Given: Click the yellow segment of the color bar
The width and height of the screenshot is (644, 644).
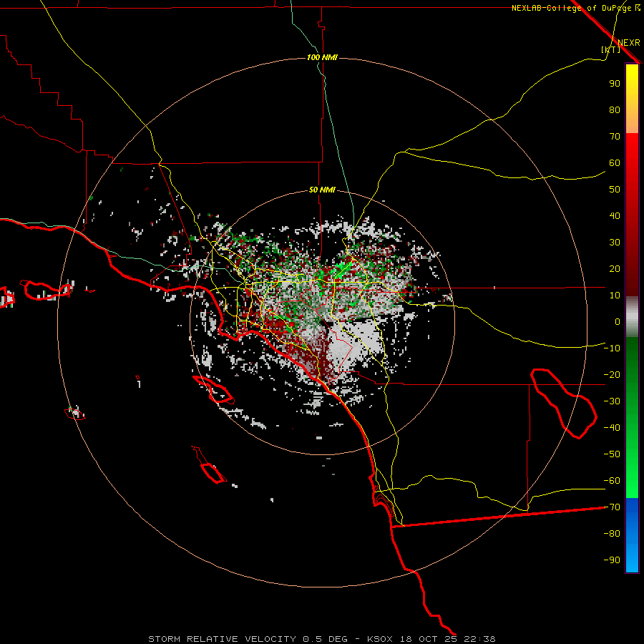Looking at the screenshot, I should coord(632,82).
